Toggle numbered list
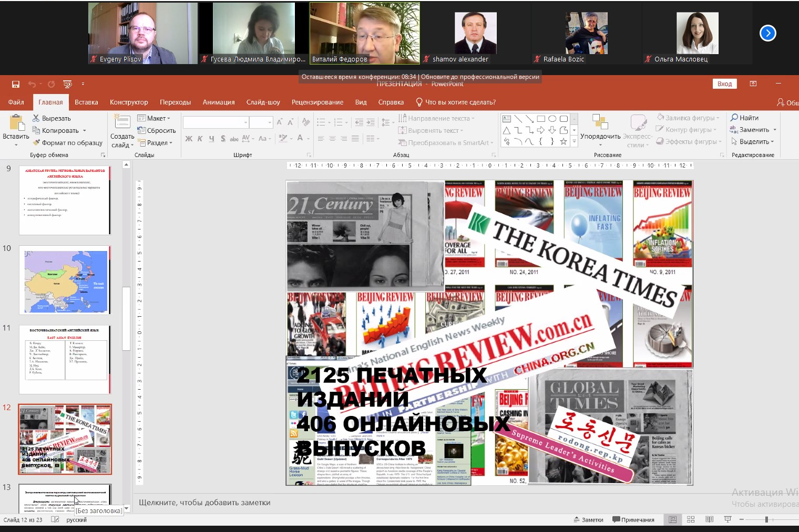Screen dimensions: 799x532 click(337, 122)
